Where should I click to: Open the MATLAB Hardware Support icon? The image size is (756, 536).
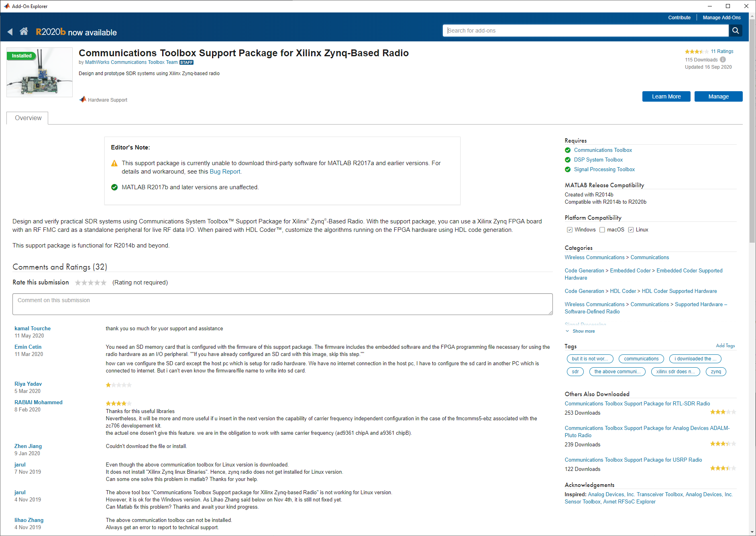coord(83,99)
